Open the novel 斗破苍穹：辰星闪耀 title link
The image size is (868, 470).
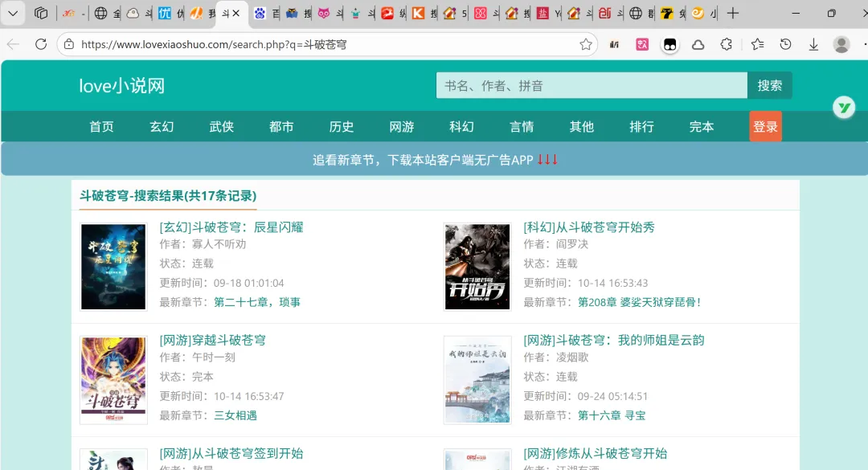click(231, 227)
